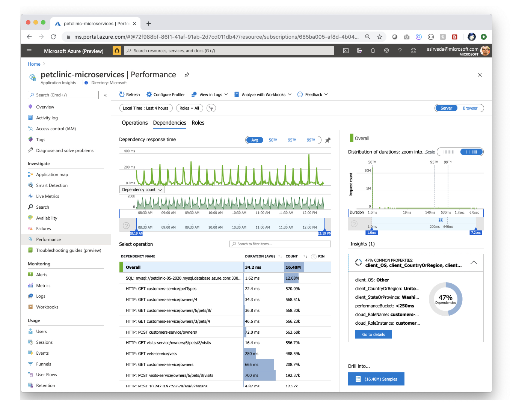Select 99th percentile aggregation

coord(311,140)
